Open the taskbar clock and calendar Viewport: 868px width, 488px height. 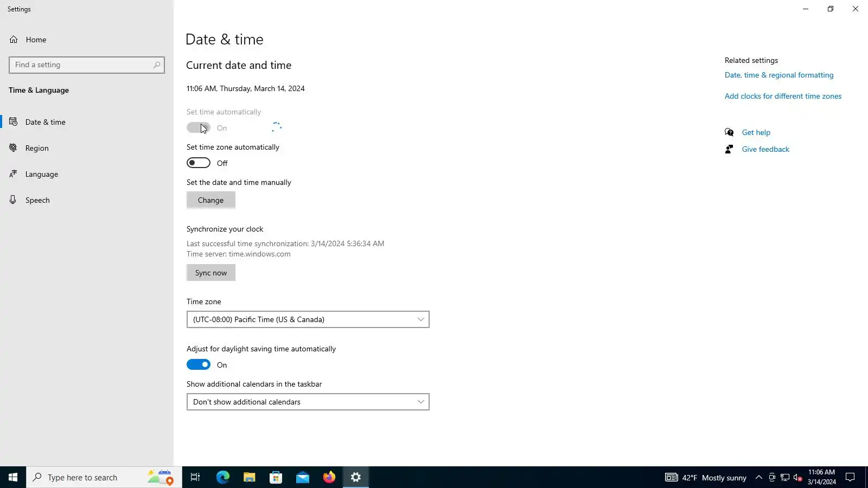822,477
